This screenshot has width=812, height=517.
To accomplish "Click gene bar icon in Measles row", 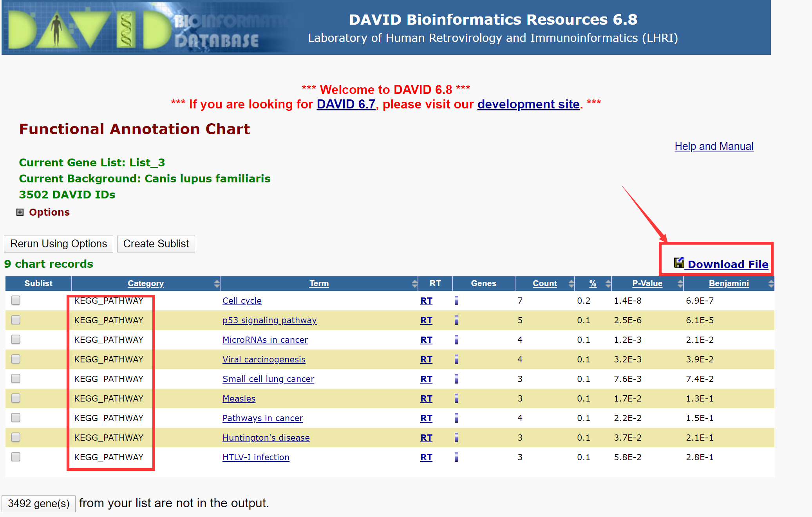I will (x=456, y=398).
